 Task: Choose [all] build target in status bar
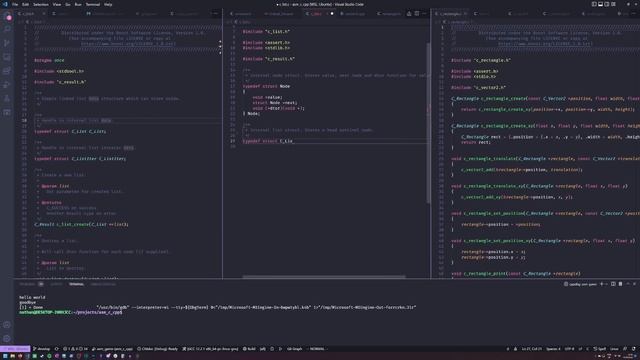click(x=263, y=349)
